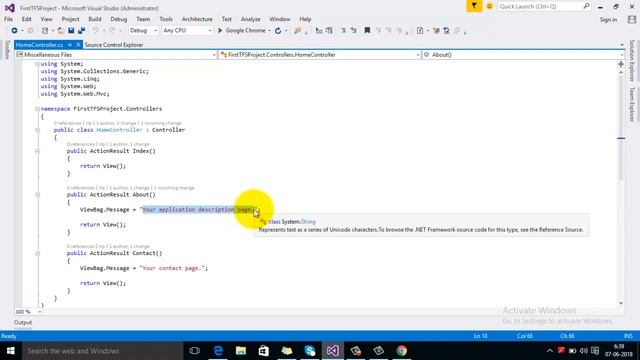Click the Open File toolbar icon
This screenshot has height=360, width=640.
(60, 31)
